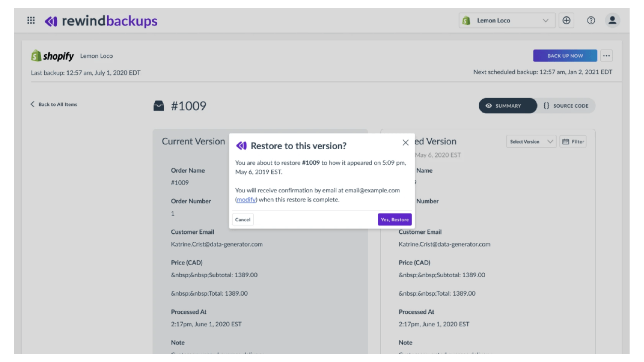The image size is (644, 362).
Task: Open the Select Version dropdown
Action: (531, 142)
